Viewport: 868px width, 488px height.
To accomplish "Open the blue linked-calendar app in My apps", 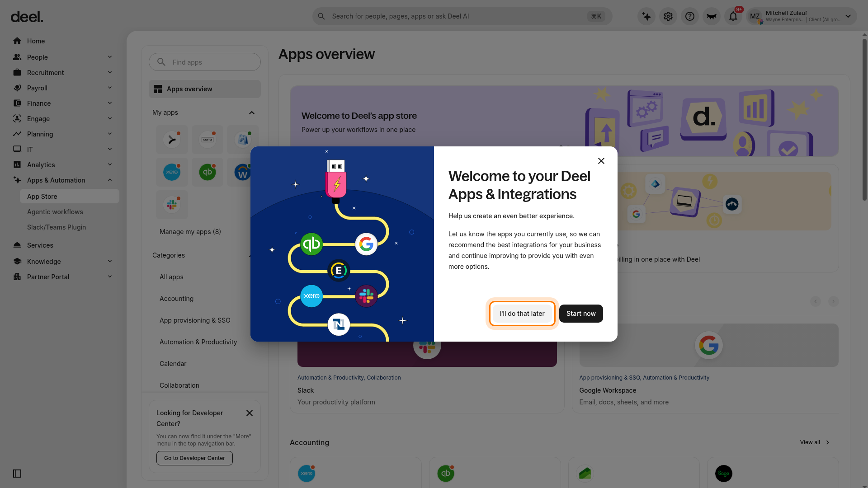I will tap(242, 140).
